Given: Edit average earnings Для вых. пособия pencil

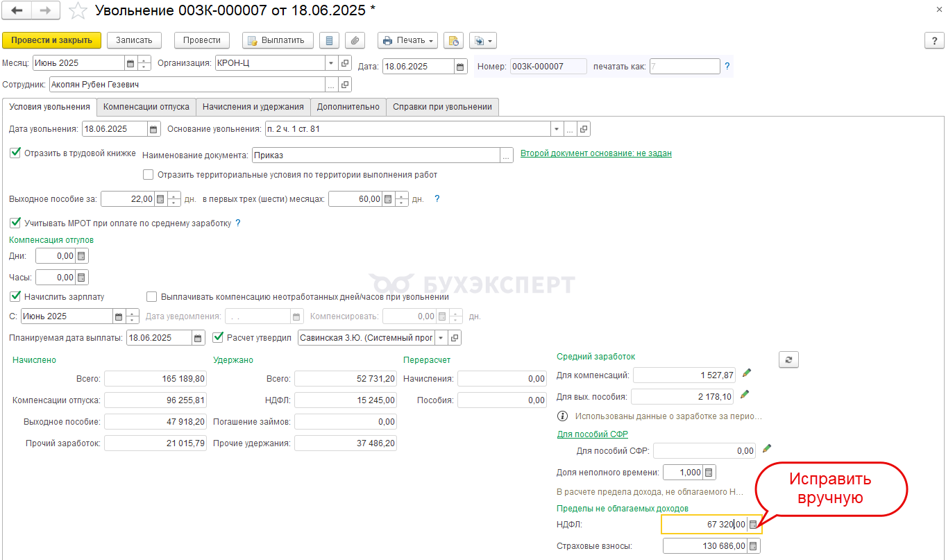Looking at the screenshot, I should click(745, 394).
